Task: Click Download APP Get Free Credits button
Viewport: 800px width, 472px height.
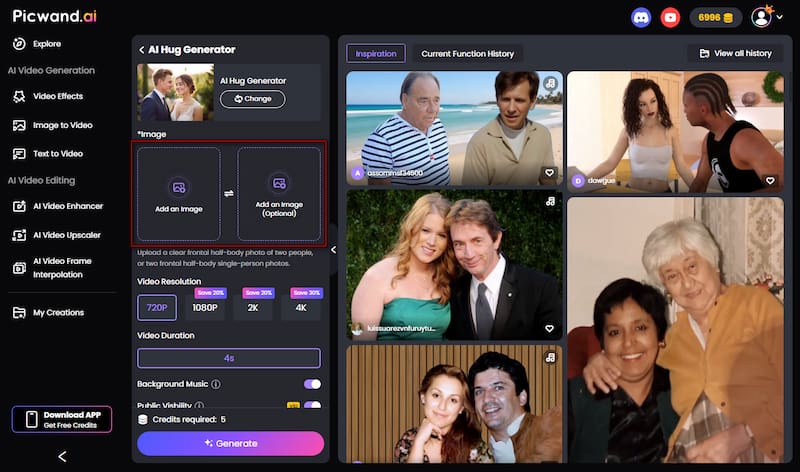Action: [x=62, y=419]
